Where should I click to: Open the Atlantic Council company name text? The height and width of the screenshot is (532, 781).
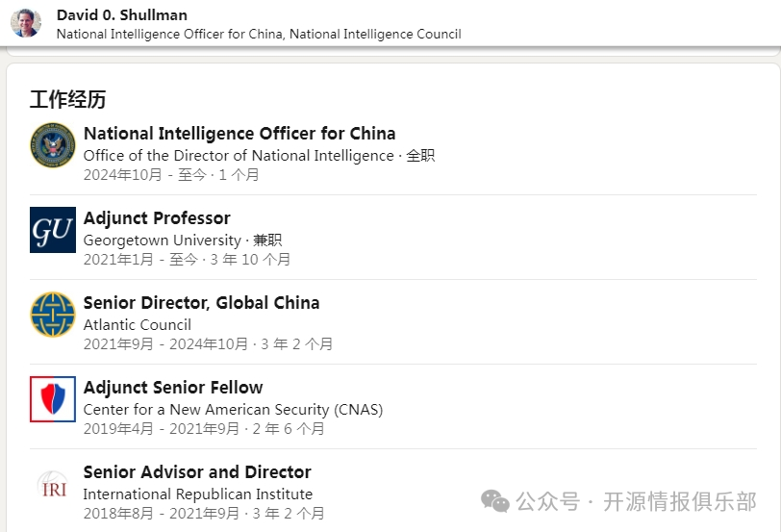click(x=137, y=325)
